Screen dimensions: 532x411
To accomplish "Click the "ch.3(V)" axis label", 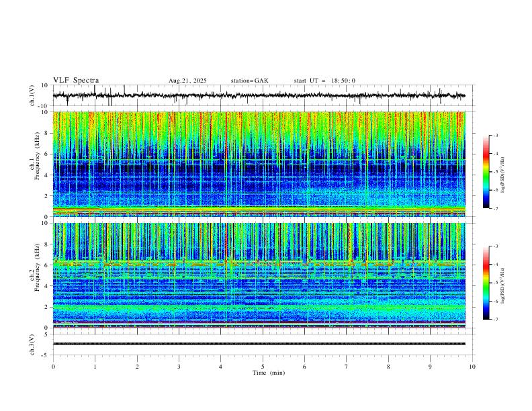I will (x=32, y=345).
